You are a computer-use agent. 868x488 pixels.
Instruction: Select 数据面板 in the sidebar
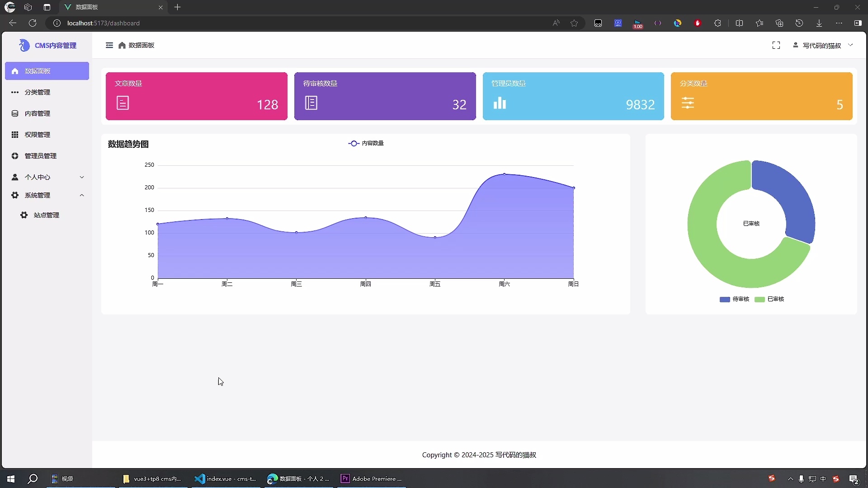click(47, 71)
